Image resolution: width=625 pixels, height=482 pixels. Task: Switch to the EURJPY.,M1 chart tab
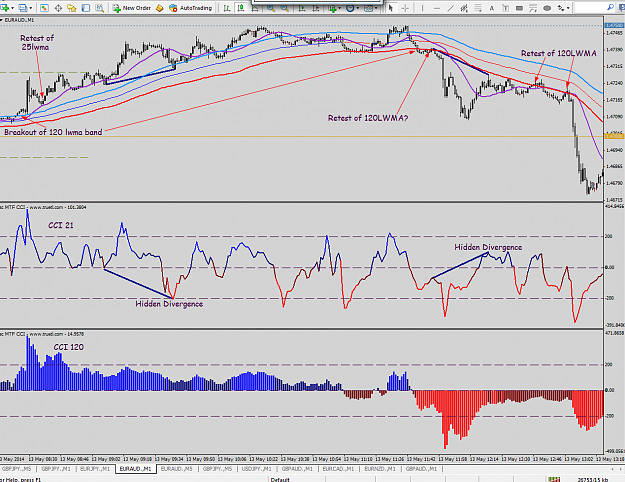click(95, 469)
